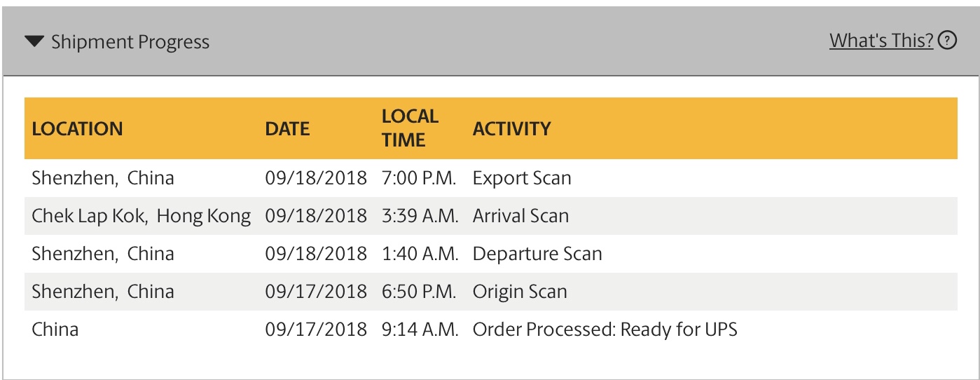Click the DATE column header
Screen dimensions: 980x380
point(287,129)
